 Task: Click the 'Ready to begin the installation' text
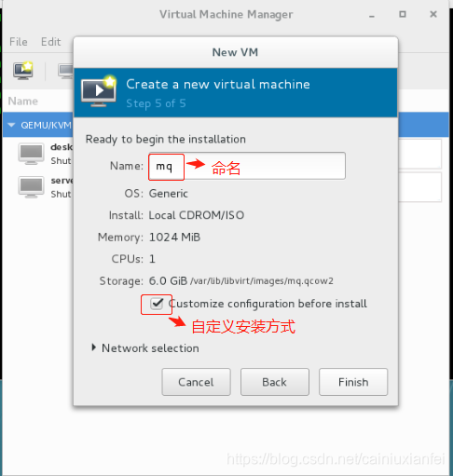point(166,140)
